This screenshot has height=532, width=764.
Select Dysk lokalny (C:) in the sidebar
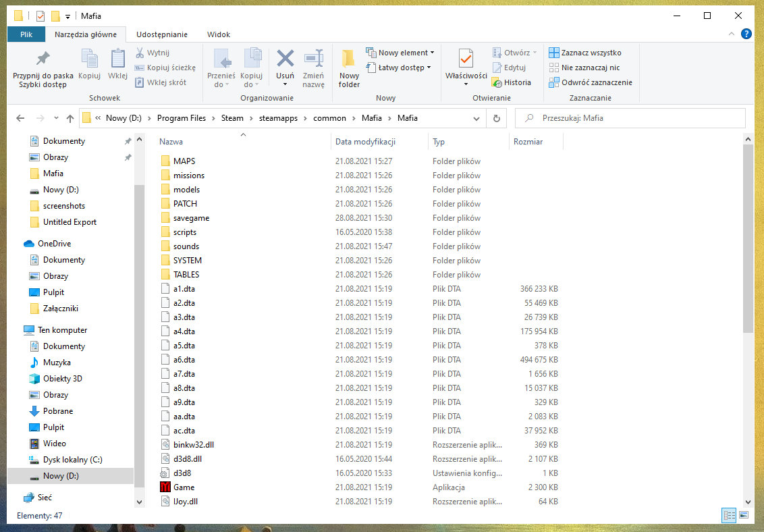[72, 460]
